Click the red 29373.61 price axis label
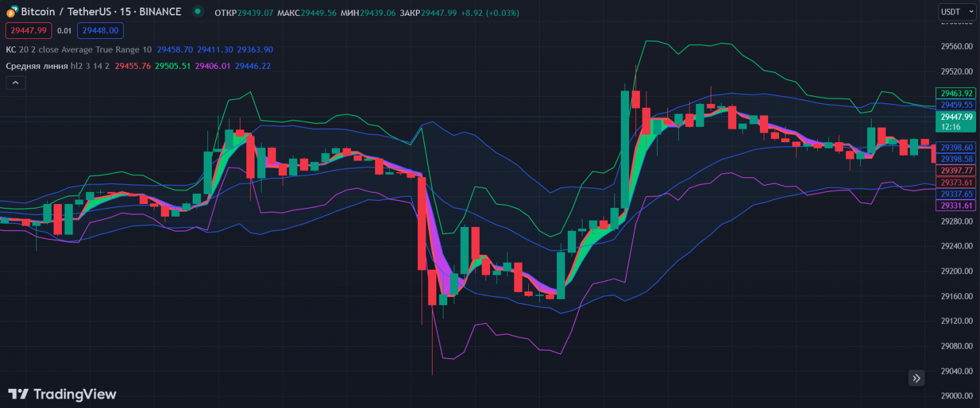This screenshot has height=408, width=980. pyautogui.click(x=956, y=182)
